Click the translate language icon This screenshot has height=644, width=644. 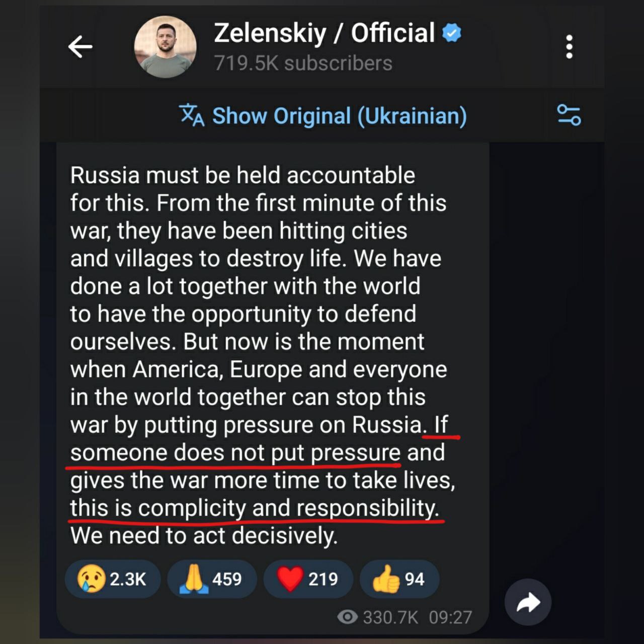pyautogui.click(x=192, y=115)
